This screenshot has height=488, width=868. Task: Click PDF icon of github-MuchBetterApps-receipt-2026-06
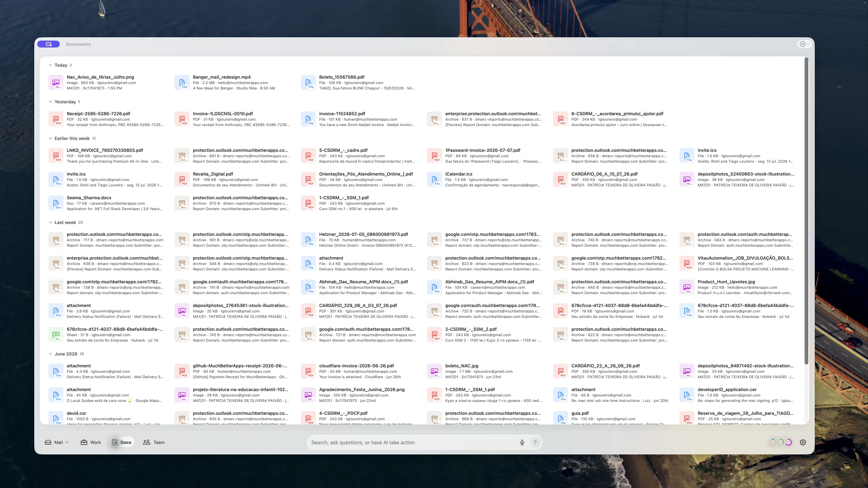(182, 371)
